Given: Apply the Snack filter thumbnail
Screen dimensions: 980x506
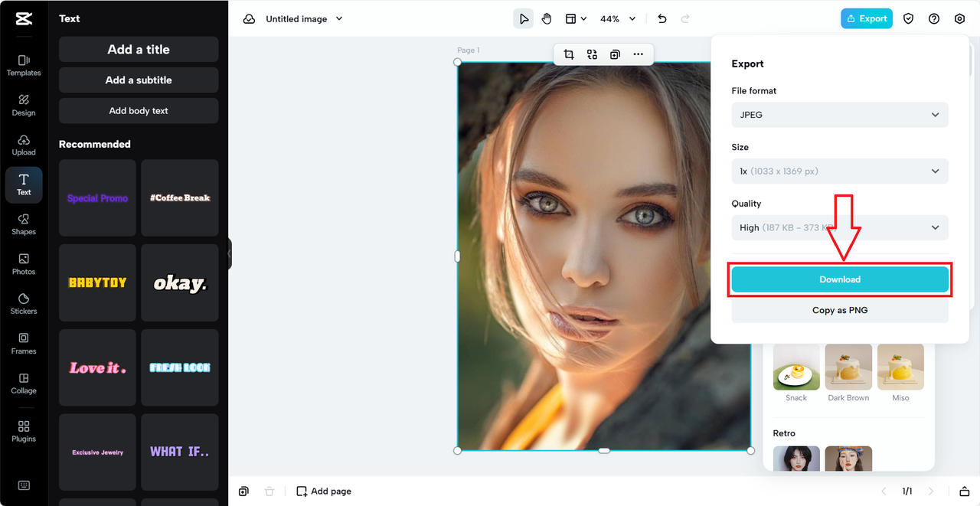Looking at the screenshot, I should coord(796,367).
